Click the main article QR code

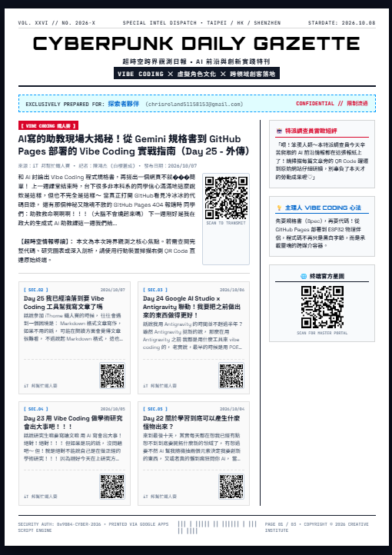(226, 198)
